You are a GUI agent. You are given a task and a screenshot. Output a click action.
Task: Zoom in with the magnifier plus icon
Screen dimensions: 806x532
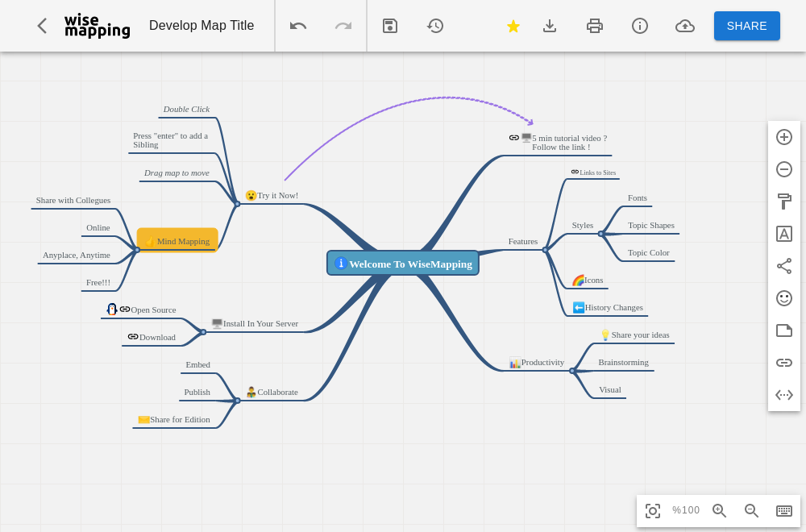coord(719,510)
